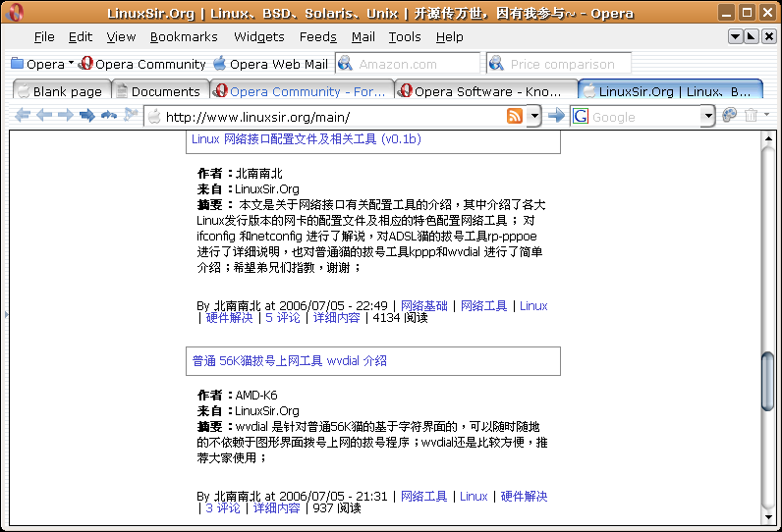The height and width of the screenshot is (532, 782).
Task: Open the Tools menu
Action: click(x=405, y=37)
